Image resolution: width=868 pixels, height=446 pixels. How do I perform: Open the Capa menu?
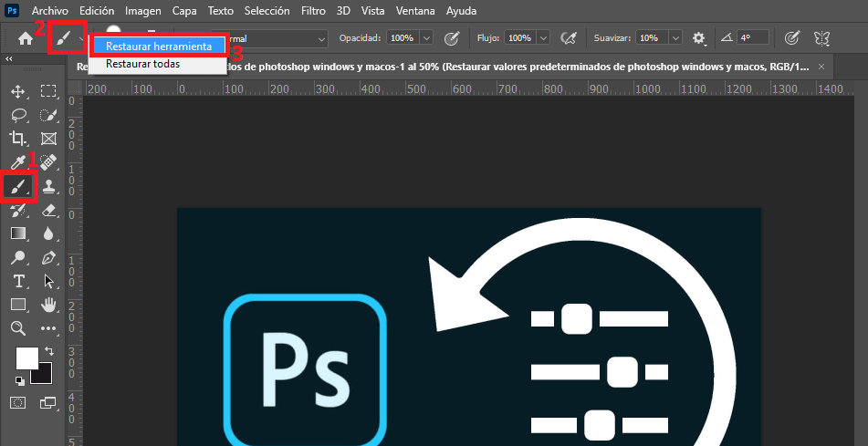click(x=184, y=11)
